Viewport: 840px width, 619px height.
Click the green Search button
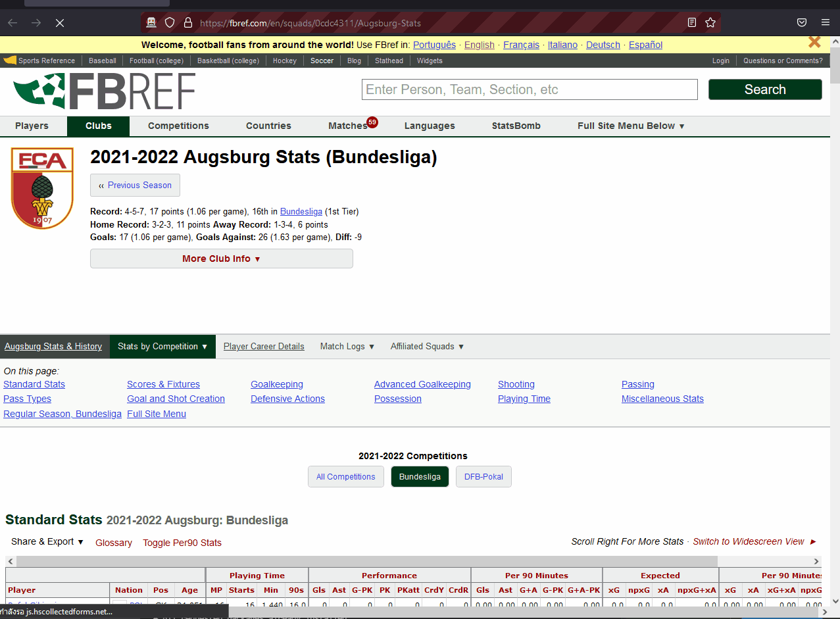tap(765, 89)
